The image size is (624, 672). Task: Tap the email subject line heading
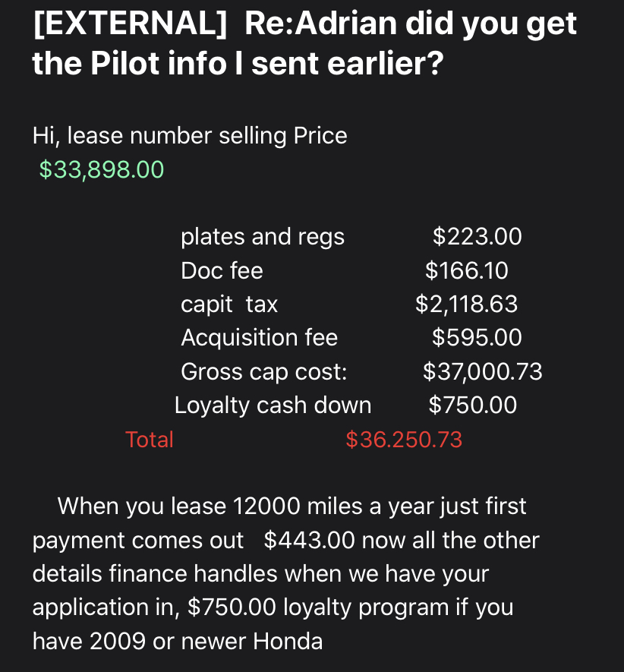(304, 43)
